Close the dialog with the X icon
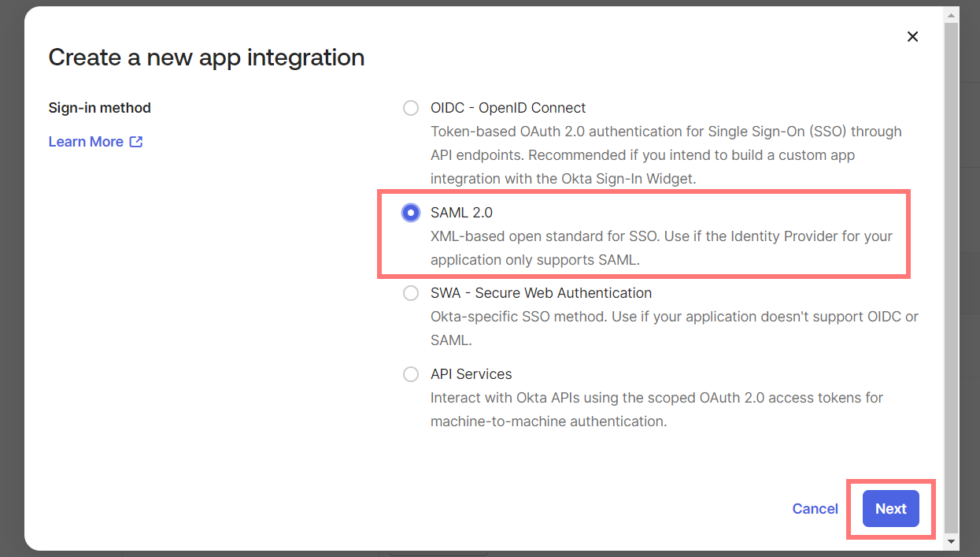The width and height of the screenshot is (980, 557). [x=912, y=36]
